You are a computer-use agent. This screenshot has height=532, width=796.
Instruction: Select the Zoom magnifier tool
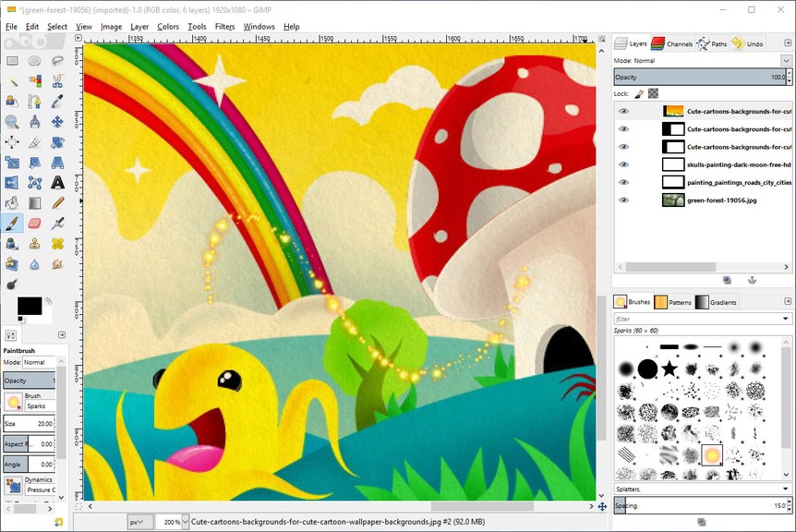pyautogui.click(x=12, y=121)
